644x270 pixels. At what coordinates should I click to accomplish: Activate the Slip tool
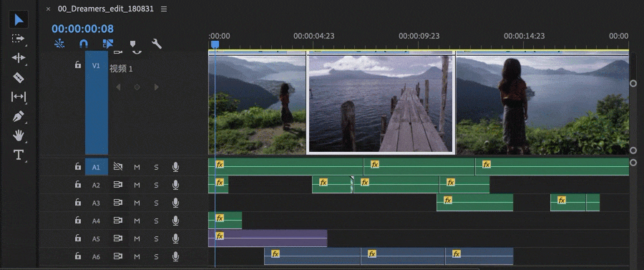tap(19, 97)
